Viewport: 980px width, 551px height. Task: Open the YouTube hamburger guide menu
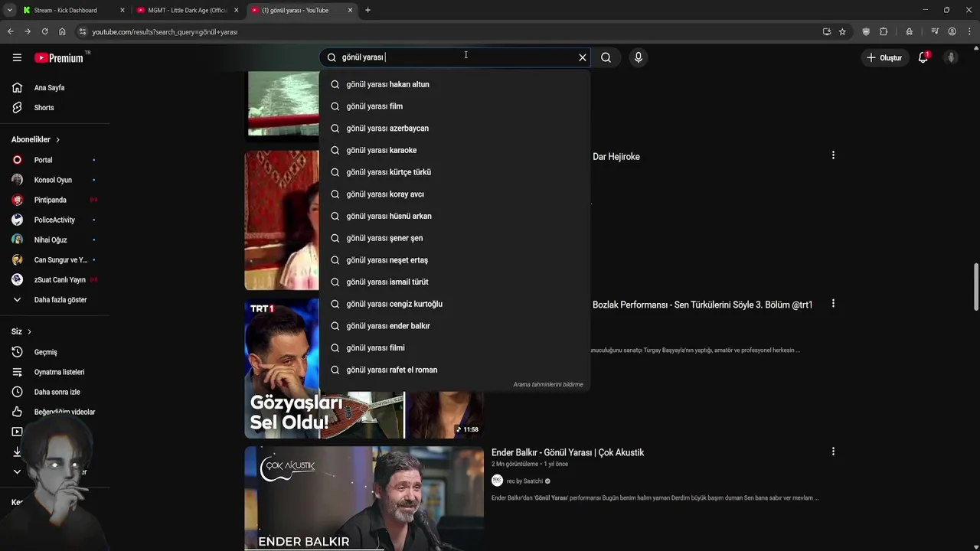pos(17,57)
